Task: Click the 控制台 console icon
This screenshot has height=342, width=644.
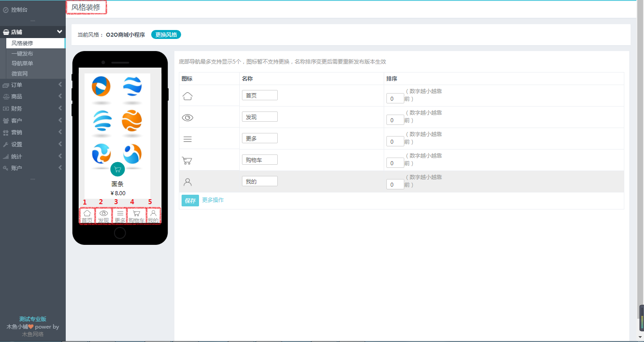Action: [5, 9]
